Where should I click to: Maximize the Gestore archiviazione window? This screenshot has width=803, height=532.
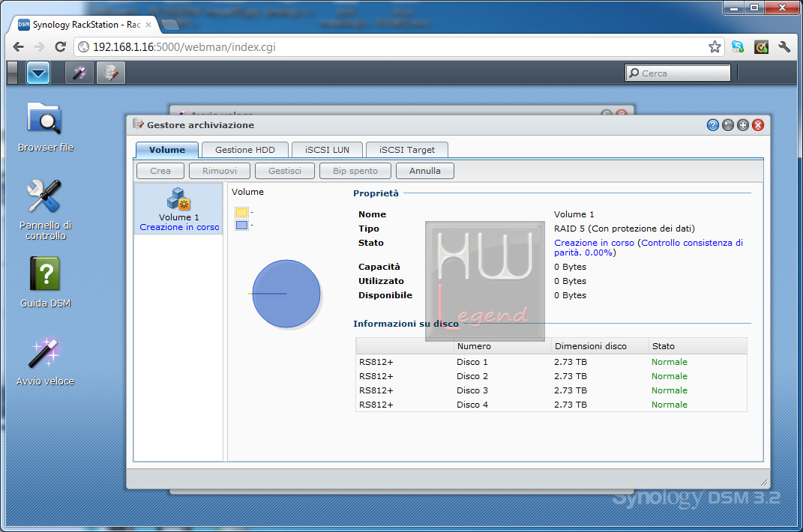(743, 125)
